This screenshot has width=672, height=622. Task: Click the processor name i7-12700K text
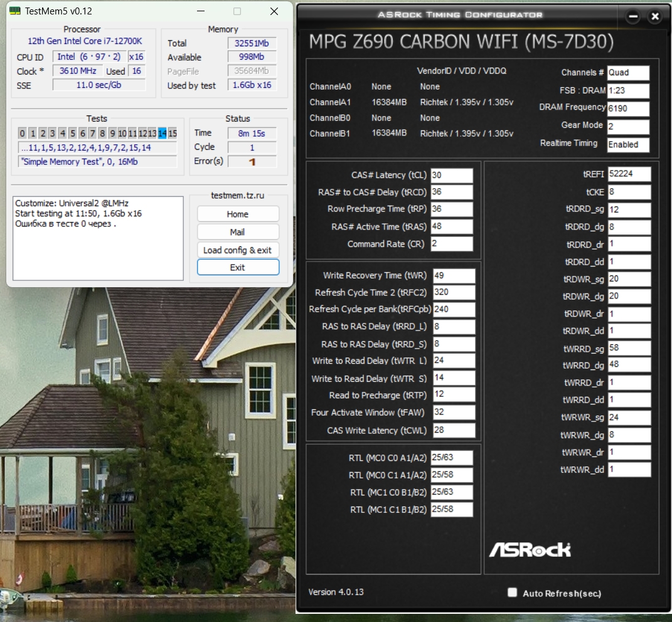85,41
